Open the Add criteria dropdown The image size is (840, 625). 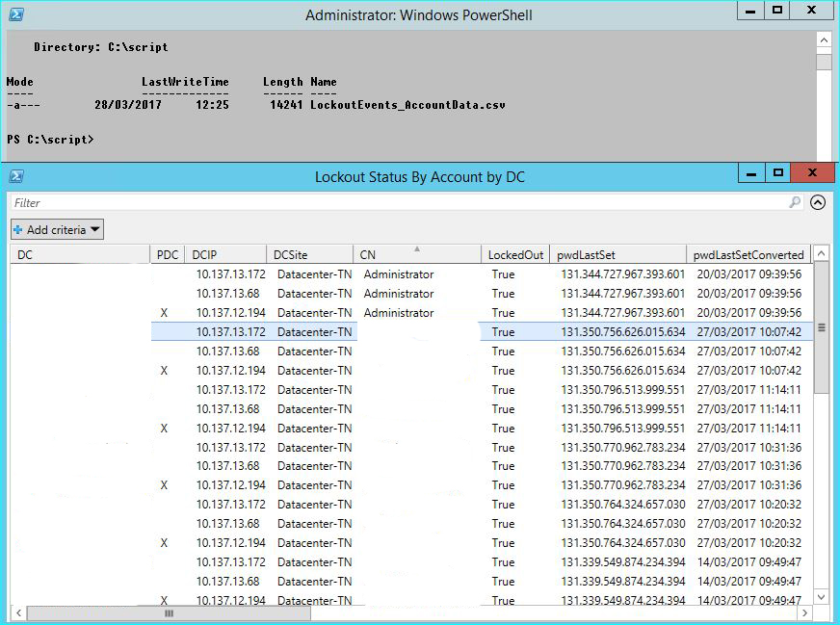click(57, 230)
